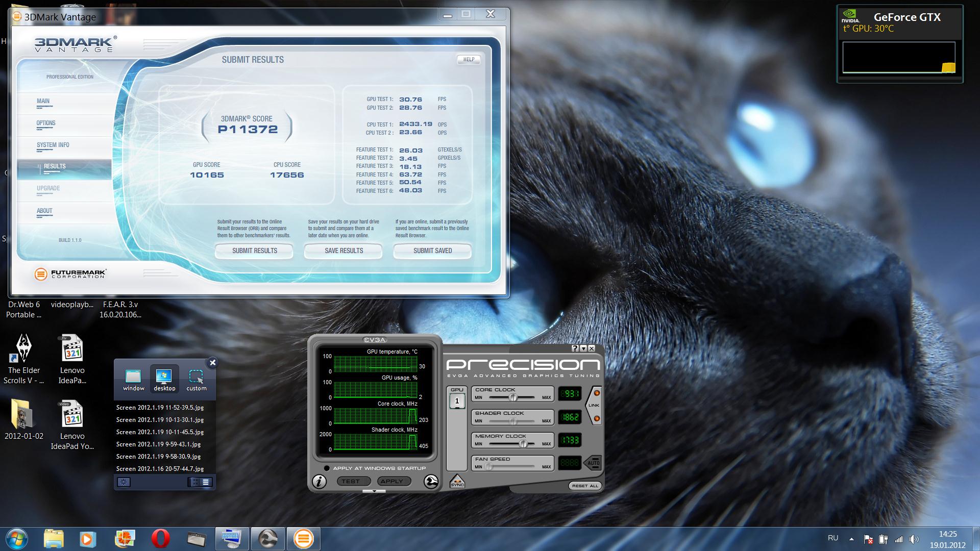Image resolution: width=980 pixels, height=551 pixels.
Task: Click the Help button in 3DMark Vantage
Action: [469, 59]
